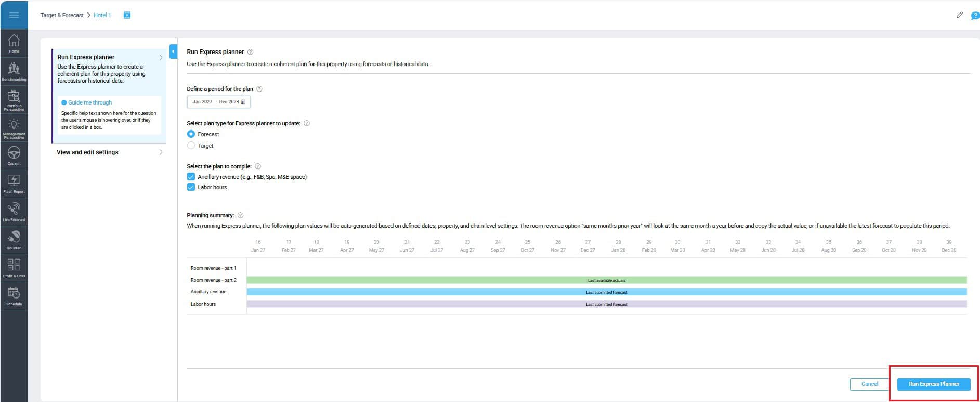Click the green Last available actuals bar
The width and height of the screenshot is (980, 402).
pos(606,280)
